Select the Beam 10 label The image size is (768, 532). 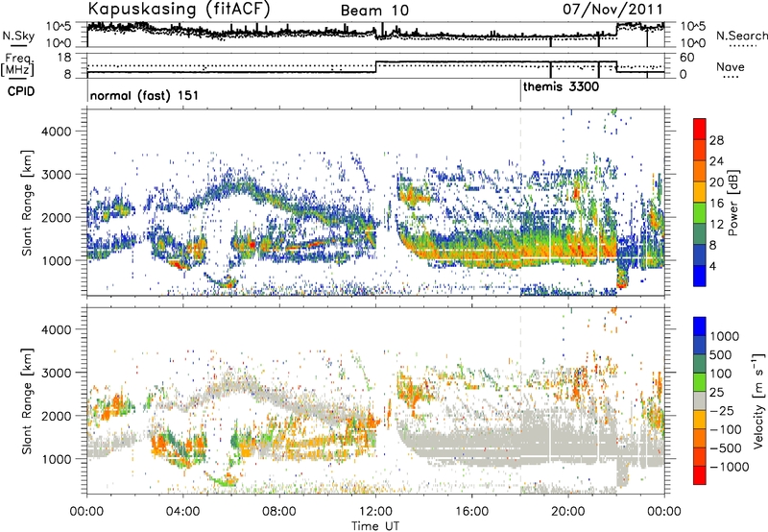point(374,11)
